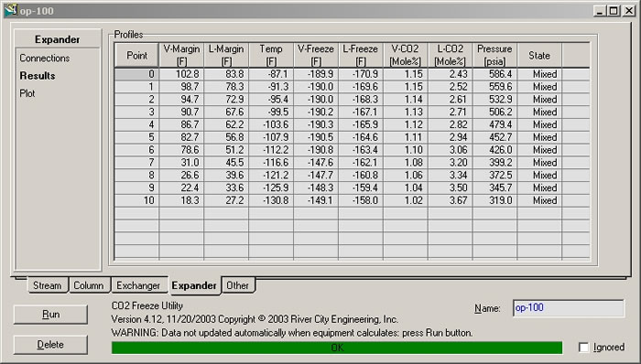The image size is (641, 364).
Task: Click the Point column header
Action: [136, 55]
